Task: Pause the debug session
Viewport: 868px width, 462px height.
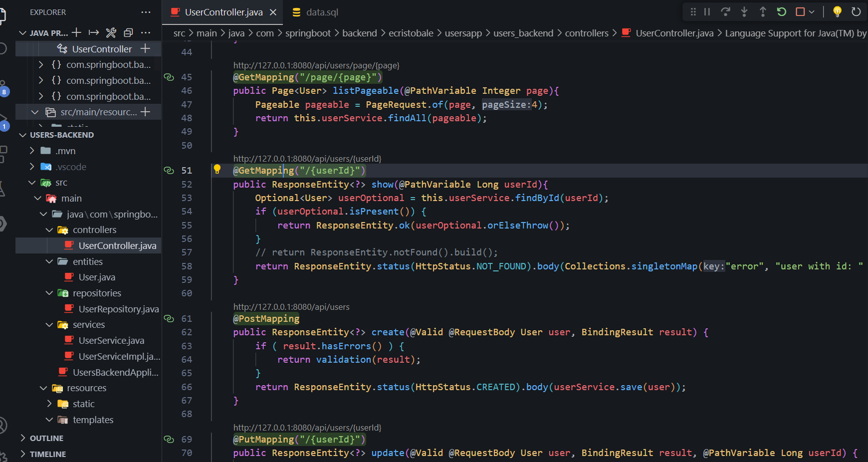Action: (707, 12)
